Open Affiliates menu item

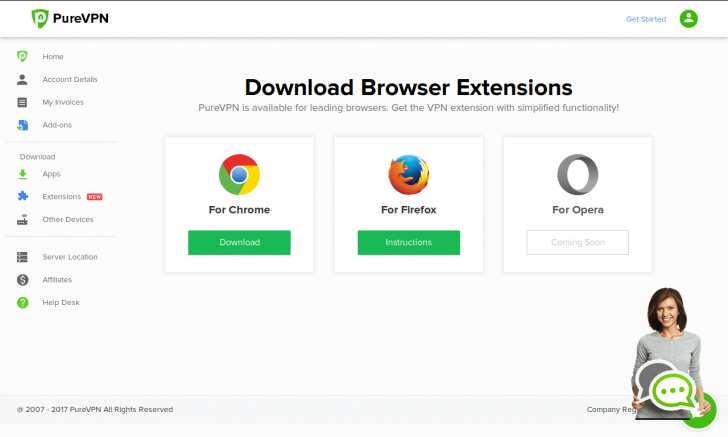57,280
